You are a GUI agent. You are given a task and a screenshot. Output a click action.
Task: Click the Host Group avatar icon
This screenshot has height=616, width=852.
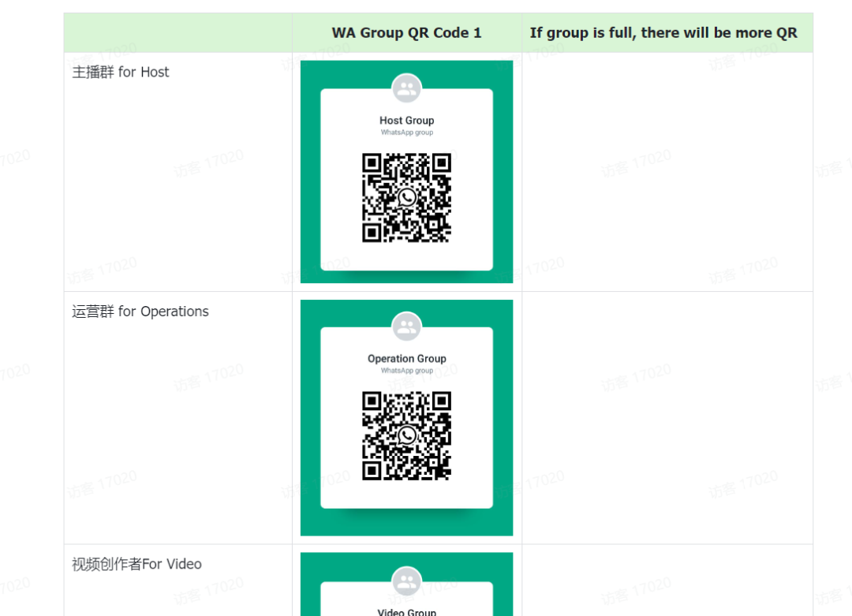406,88
